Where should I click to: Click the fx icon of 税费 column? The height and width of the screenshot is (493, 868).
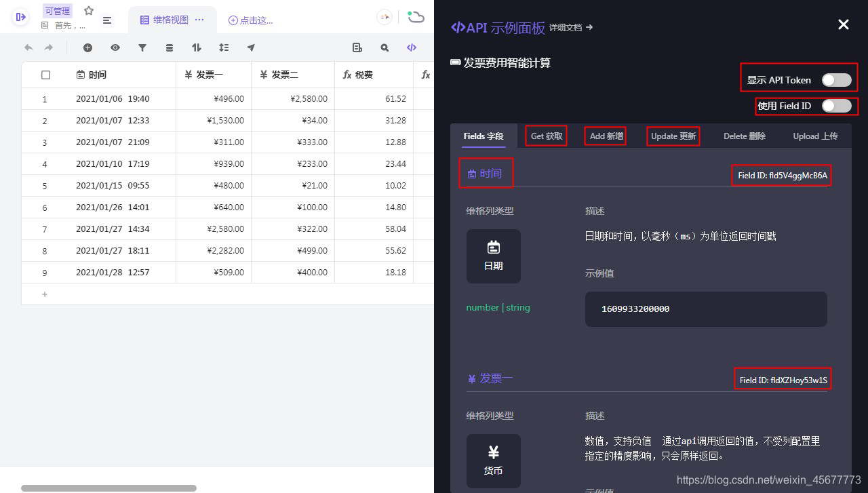point(347,75)
